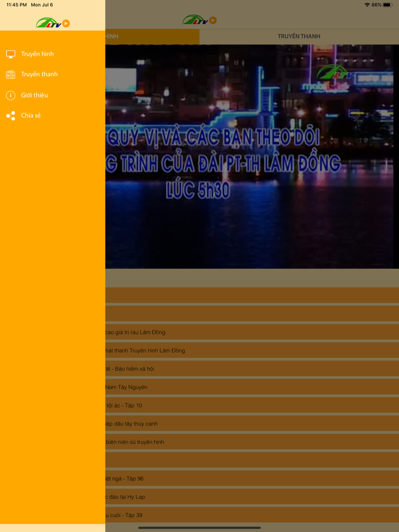Switch to the TRUYỀN THANH tab
Image resolution: width=399 pixels, height=532 pixels.
pyautogui.click(x=299, y=36)
